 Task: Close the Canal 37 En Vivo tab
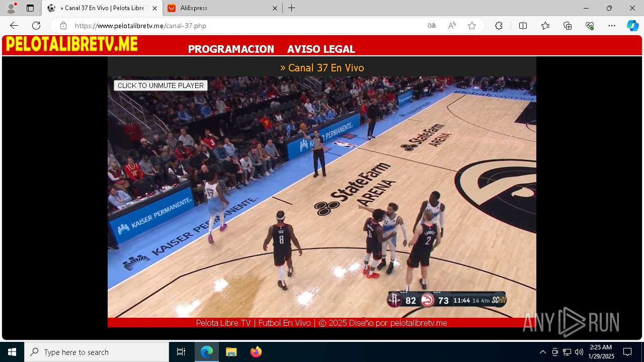coord(154,8)
